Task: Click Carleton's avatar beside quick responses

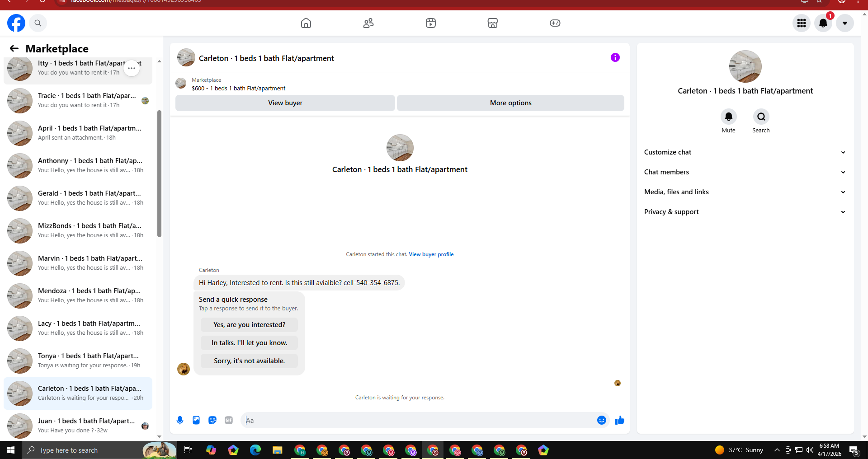Action: tap(184, 369)
